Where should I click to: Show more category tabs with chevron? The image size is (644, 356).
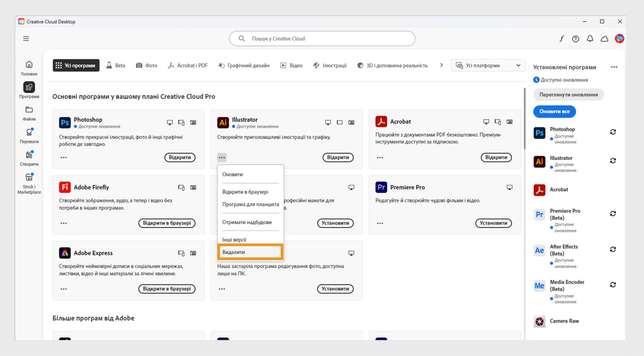pyautogui.click(x=441, y=65)
